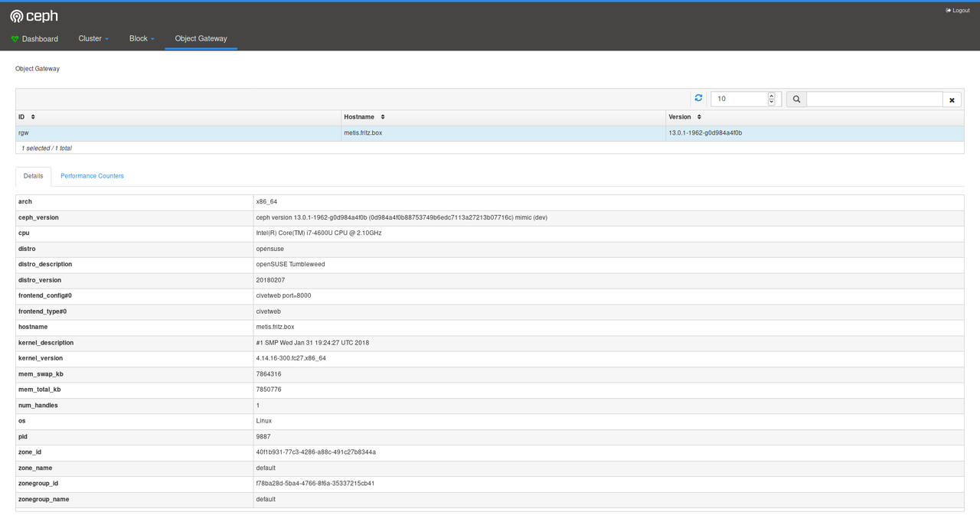
Task: Click the magnifier search icon
Action: [x=796, y=99]
